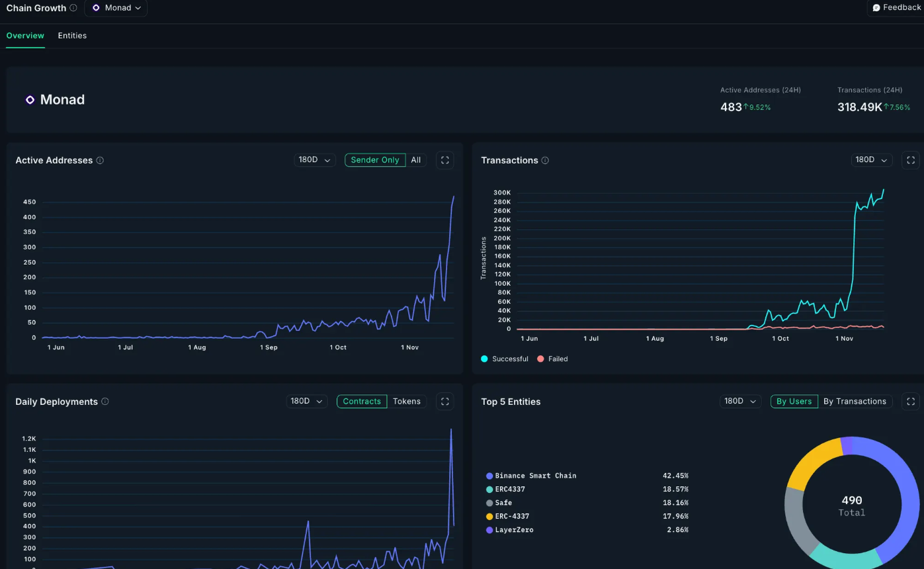The width and height of the screenshot is (924, 569).
Task: Open the Monad chain selector dropdown
Action: click(x=116, y=8)
